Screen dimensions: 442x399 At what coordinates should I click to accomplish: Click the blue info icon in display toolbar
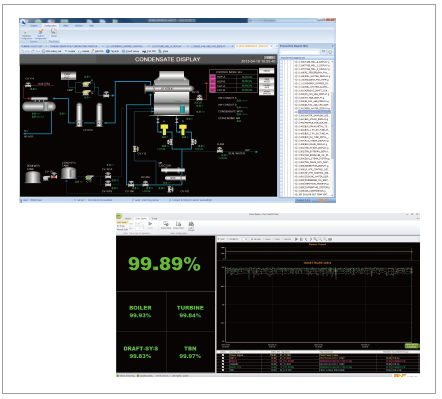point(108,51)
